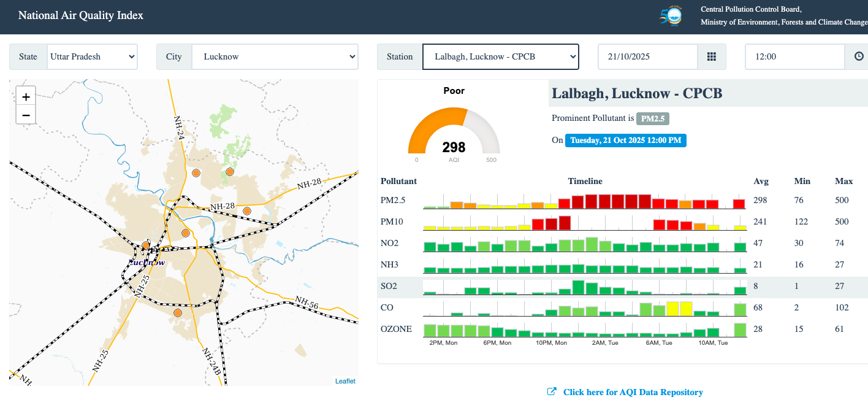Expand the State dropdown showing Uttar Pradesh
The width and height of the screenshot is (868, 408).
[x=92, y=56]
